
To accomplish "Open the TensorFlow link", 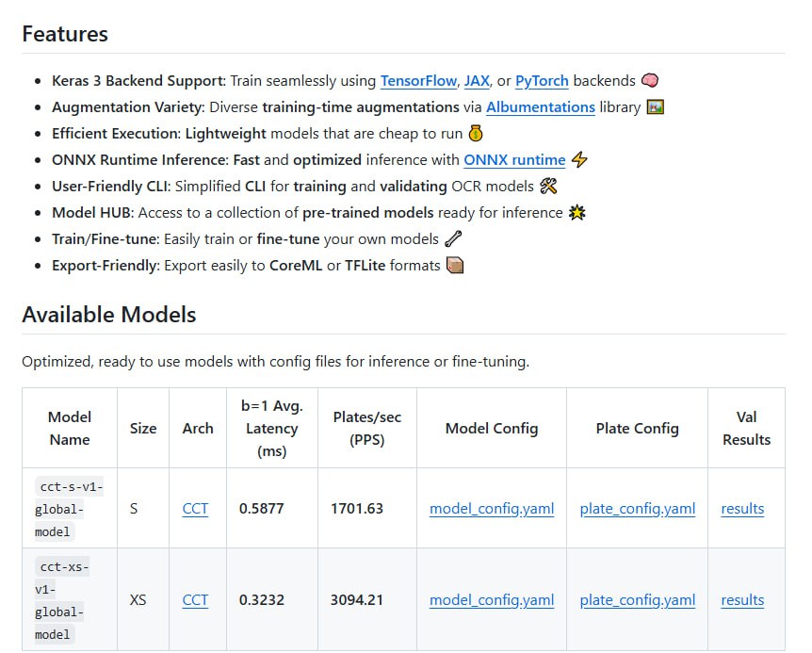I will [419, 81].
